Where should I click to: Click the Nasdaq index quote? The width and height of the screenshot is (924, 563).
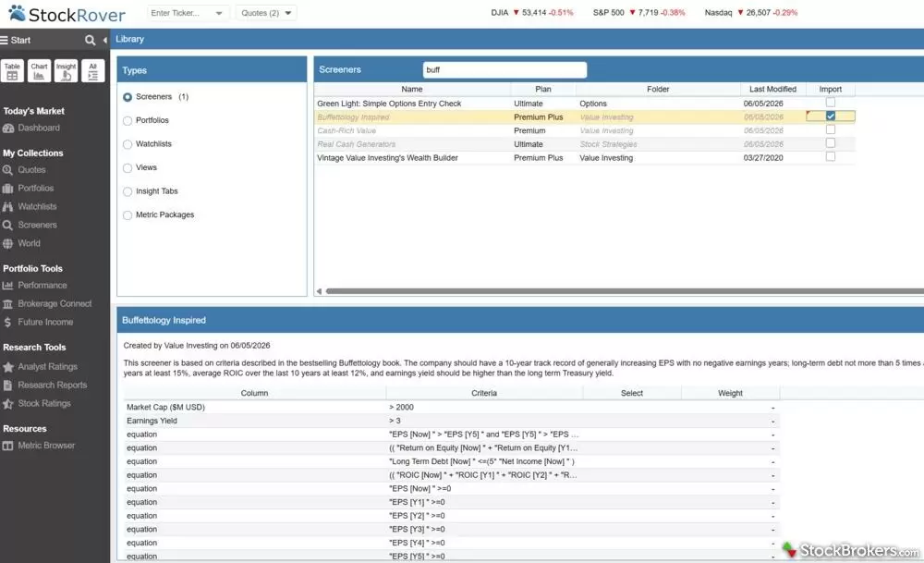[750, 12]
